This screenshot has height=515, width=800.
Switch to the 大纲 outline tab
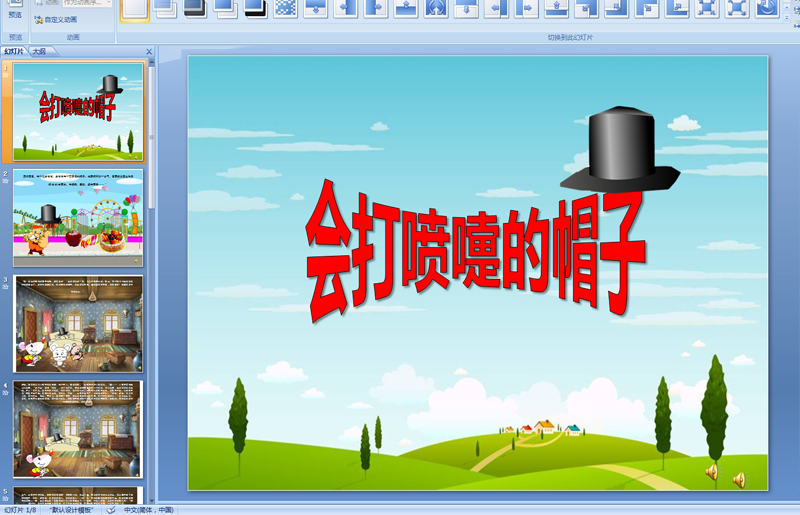tap(39, 52)
